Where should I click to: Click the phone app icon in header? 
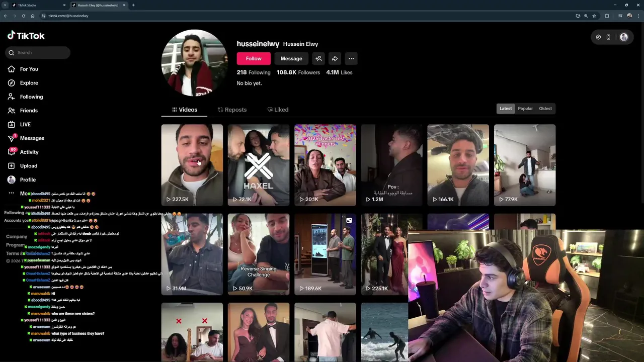608,37
